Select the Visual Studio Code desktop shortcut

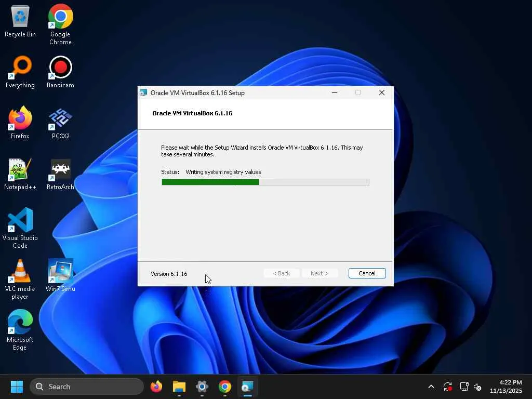point(20,228)
